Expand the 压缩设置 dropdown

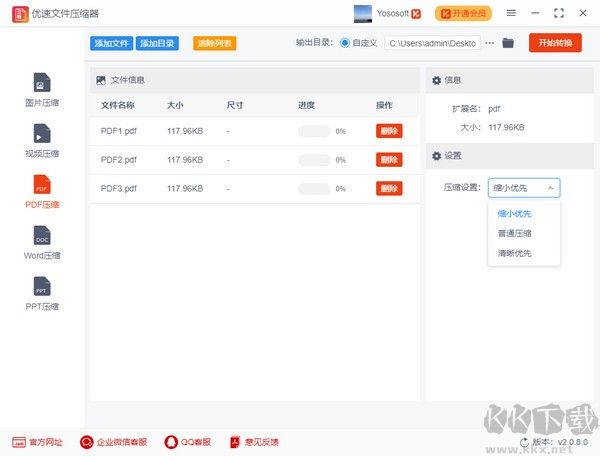tap(524, 187)
